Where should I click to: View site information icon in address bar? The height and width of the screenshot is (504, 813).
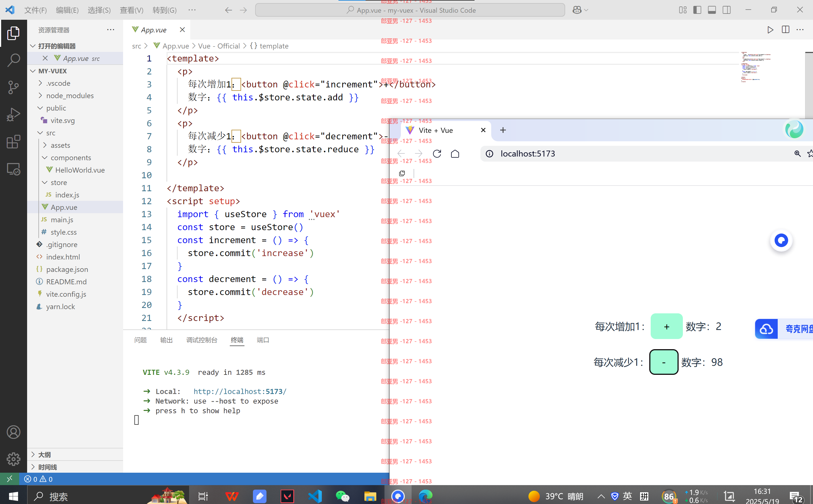(x=489, y=154)
